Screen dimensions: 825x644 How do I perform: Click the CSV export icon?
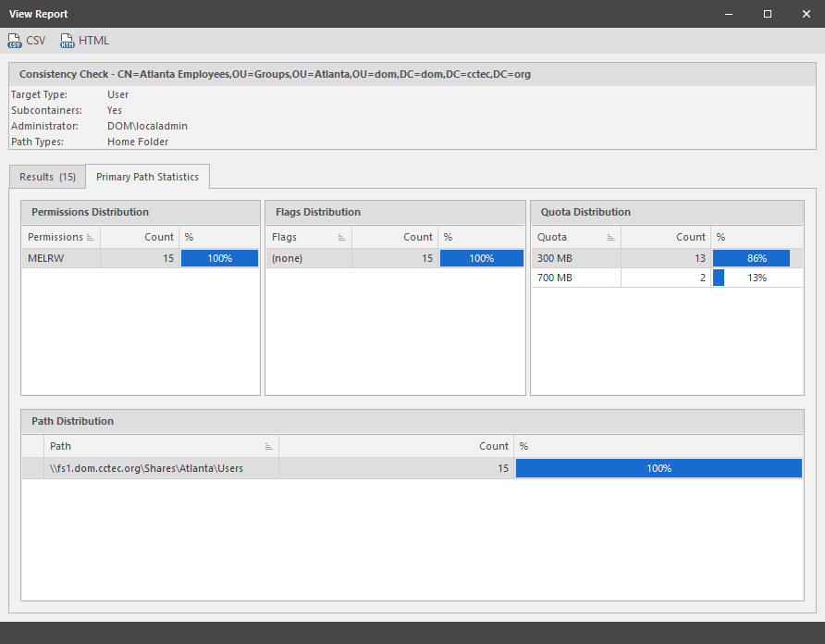click(15, 41)
